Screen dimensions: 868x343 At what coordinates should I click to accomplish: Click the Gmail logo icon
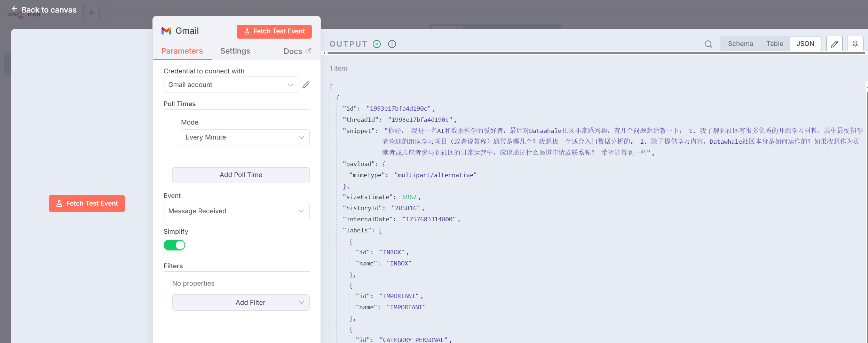pos(166,31)
